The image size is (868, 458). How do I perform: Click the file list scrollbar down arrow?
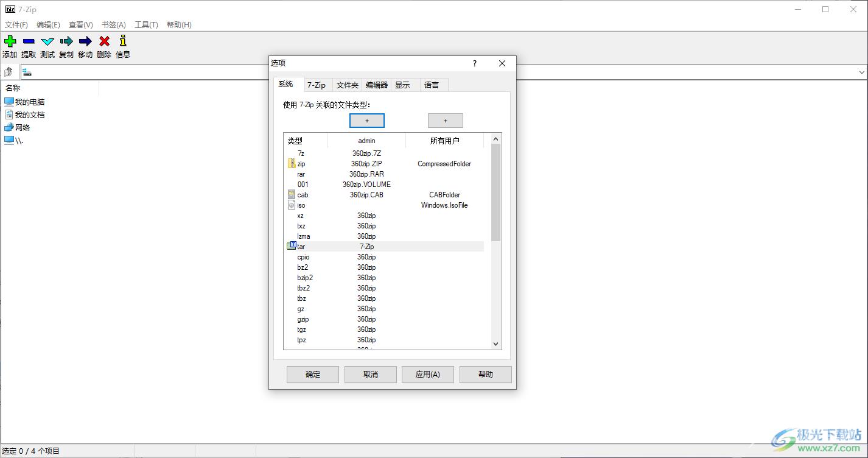click(496, 344)
